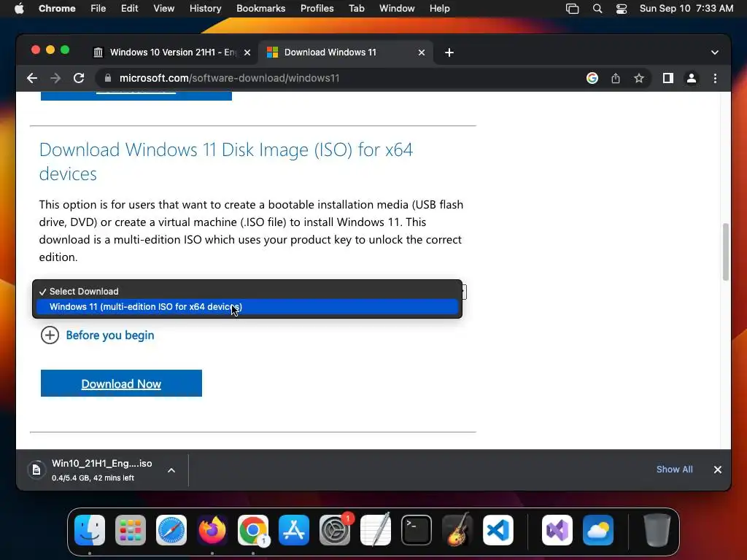Switch to Windows 10 Version 21H1 tab
The height and width of the screenshot is (560, 747).
[171, 52]
